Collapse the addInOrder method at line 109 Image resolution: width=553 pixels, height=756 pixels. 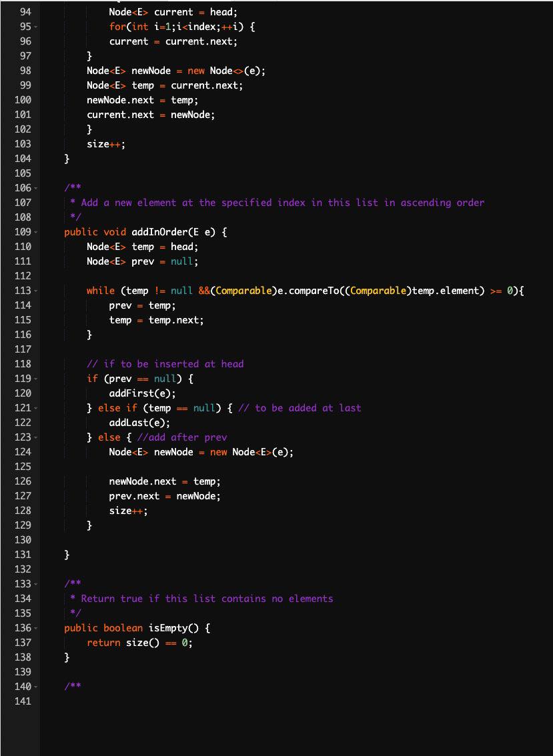(37, 232)
